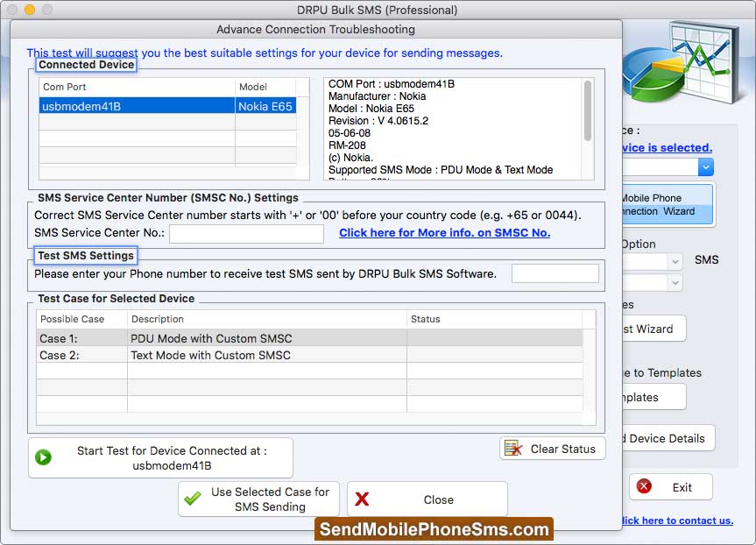This screenshot has width=756, height=545.
Task: Click Exit button in main window
Action: coord(671,487)
